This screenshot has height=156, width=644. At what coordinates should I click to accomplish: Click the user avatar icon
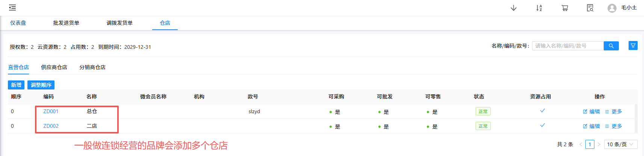coord(612,8)
